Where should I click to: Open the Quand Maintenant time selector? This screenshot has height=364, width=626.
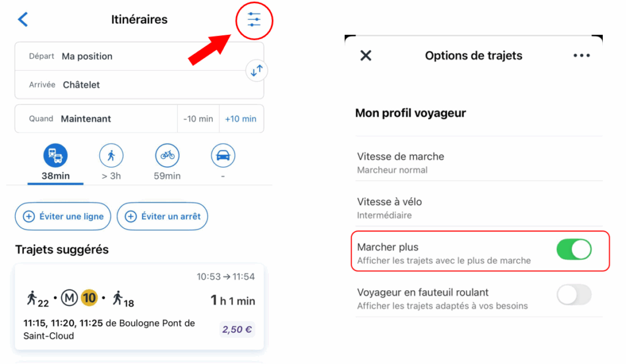[x=96, y=119]
